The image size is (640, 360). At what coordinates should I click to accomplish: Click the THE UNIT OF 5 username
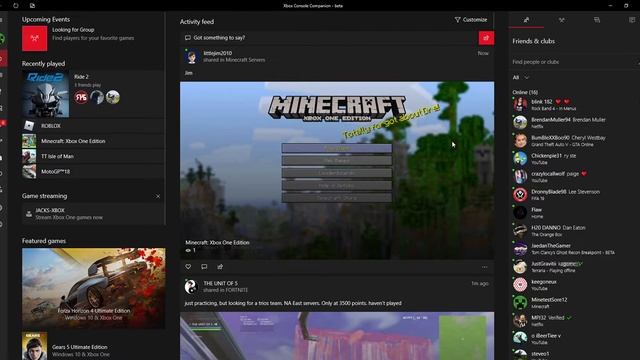pos(220,283)
